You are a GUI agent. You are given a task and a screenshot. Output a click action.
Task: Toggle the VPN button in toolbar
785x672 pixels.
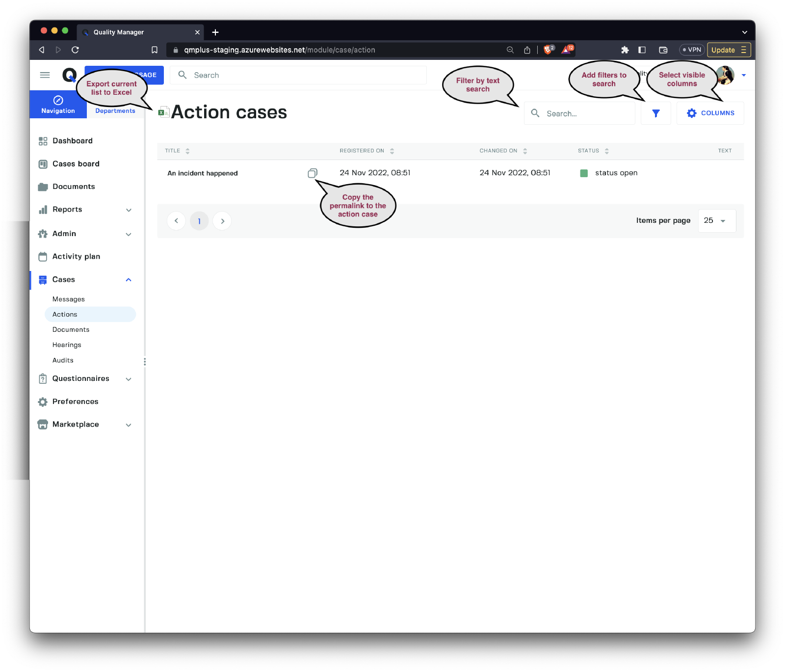pyautogui.click(x=692, y=50)
